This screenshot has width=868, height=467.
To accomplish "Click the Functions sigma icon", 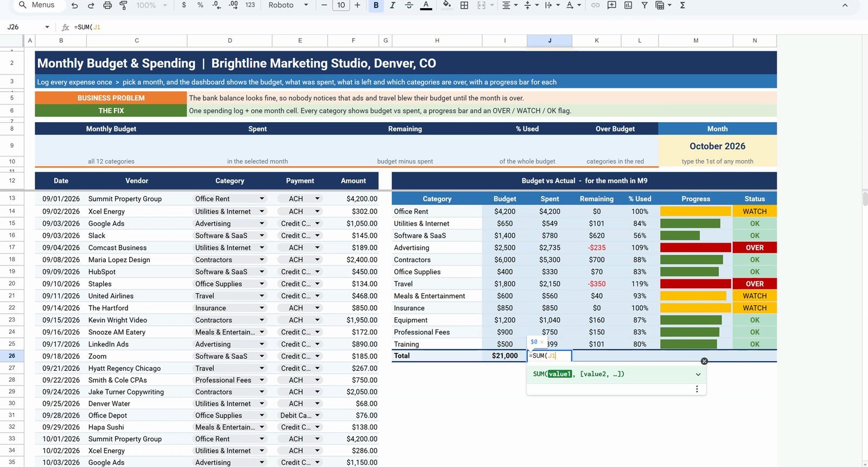I will point(682,5).
